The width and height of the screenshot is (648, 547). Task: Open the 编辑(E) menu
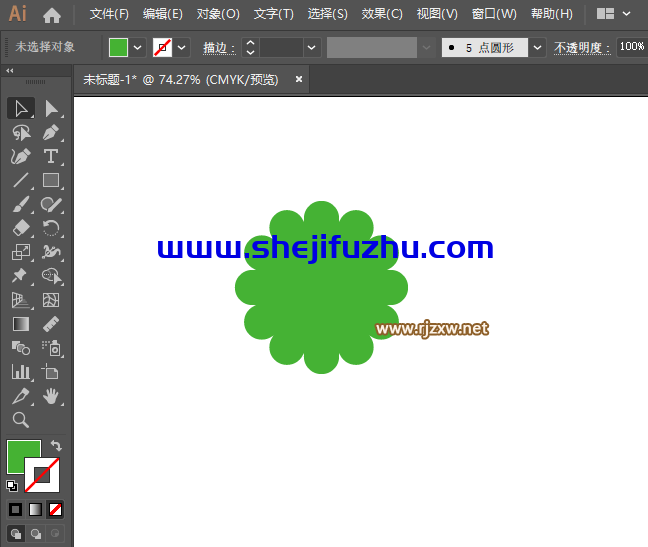(x=163, y=14)
